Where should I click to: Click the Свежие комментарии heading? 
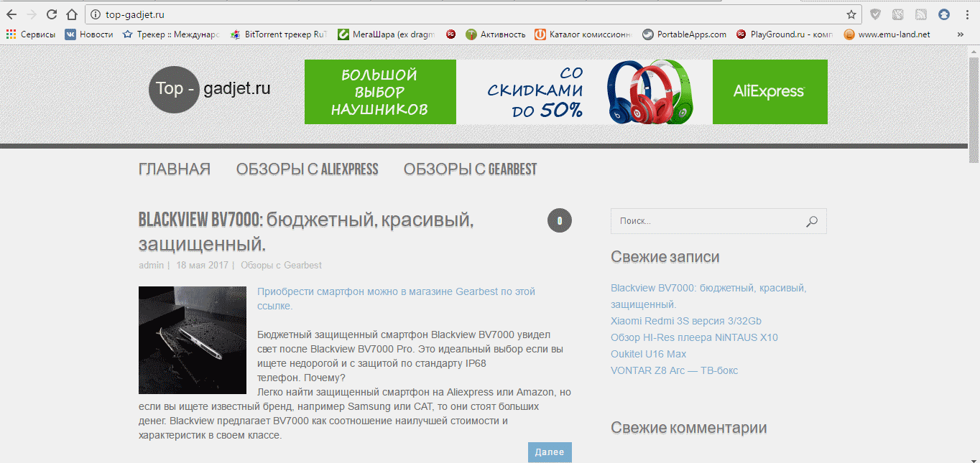click(x=688, y=428)
